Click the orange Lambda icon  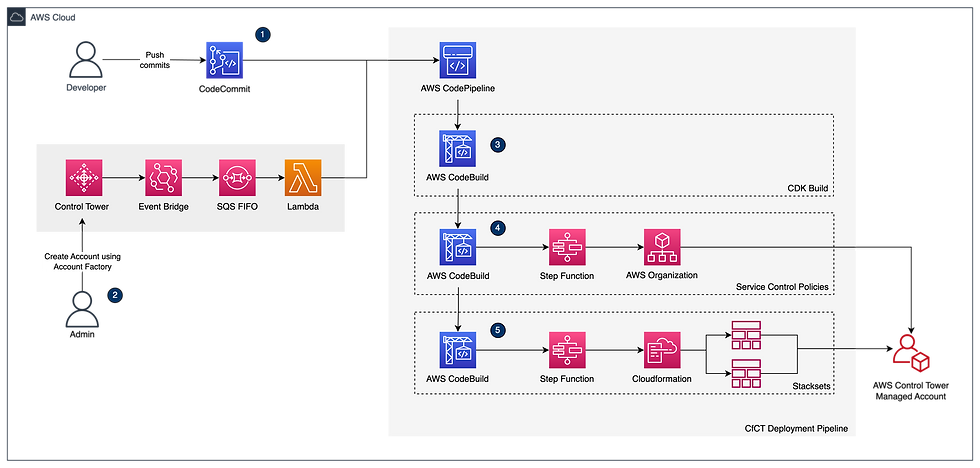point(302,177)
